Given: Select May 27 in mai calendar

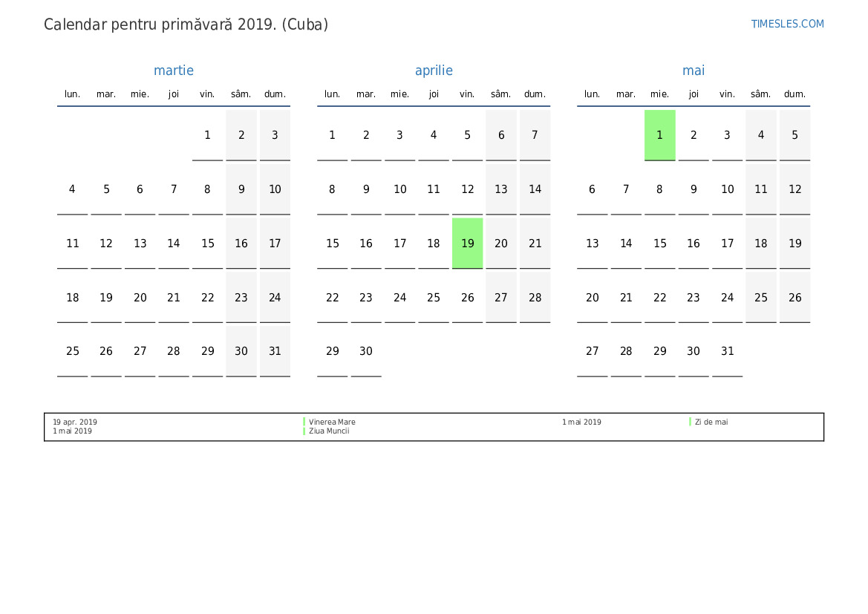Looking at the screenshot, I should click(x=592, y=351).
